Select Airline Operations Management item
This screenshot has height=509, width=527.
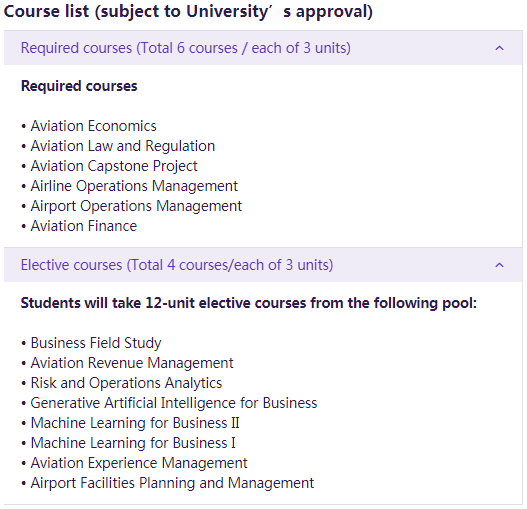pyautogui.click(x=134, y=186)
